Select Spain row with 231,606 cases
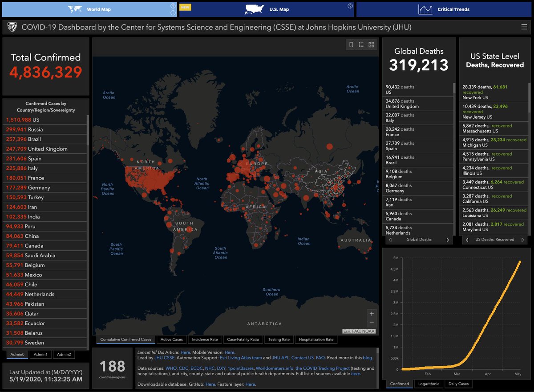Screen dimensions: 534x392 pos(44,159)
